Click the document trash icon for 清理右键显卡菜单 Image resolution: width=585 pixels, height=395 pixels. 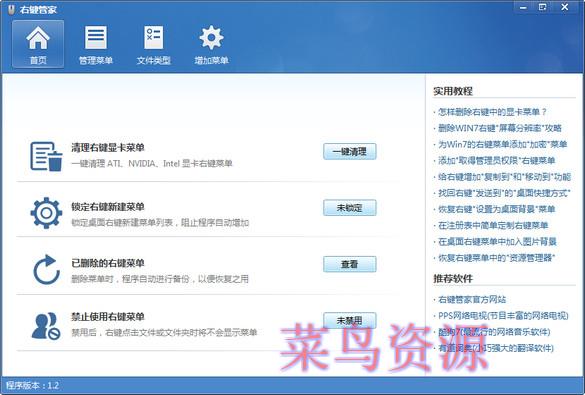click(x=46, y=156)
